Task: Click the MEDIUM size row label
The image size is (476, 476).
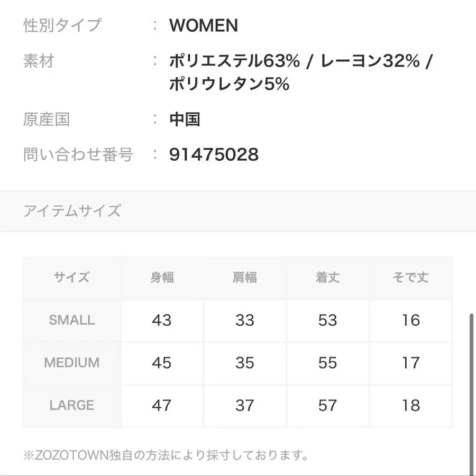Action: [x=72, y=363]
